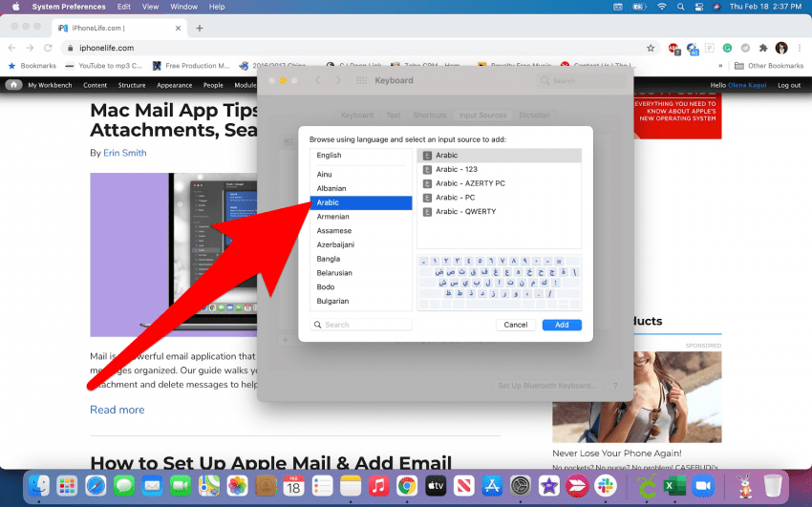
Task: Launch Excel from the Dock
Action: [674, 486]
